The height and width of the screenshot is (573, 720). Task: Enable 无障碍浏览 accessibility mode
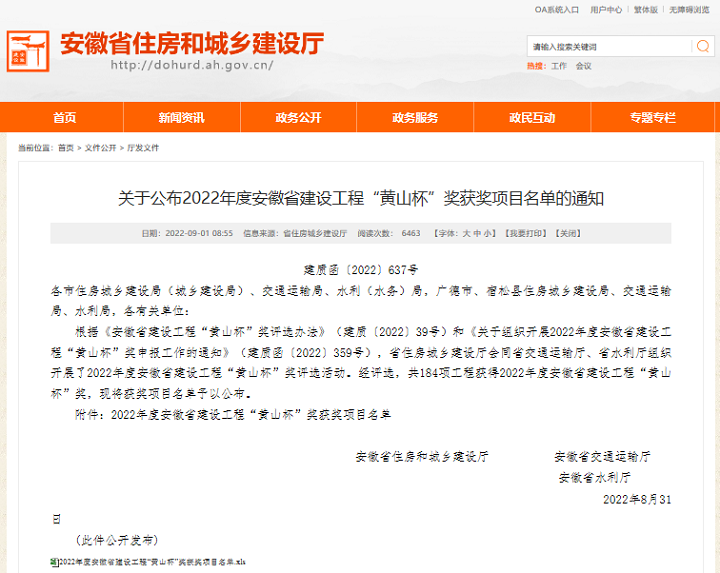click(690, 10)
